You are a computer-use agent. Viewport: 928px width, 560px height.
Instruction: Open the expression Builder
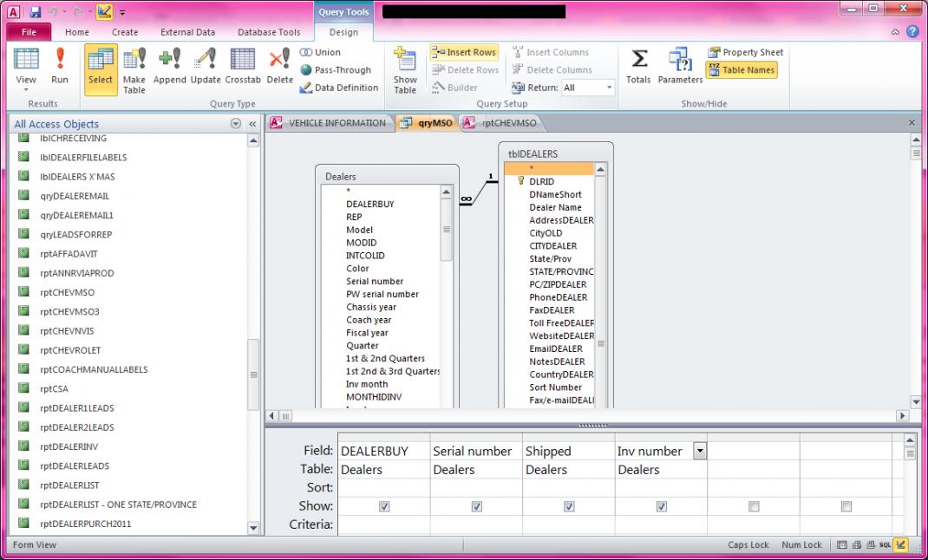click(x=454, y=88)
